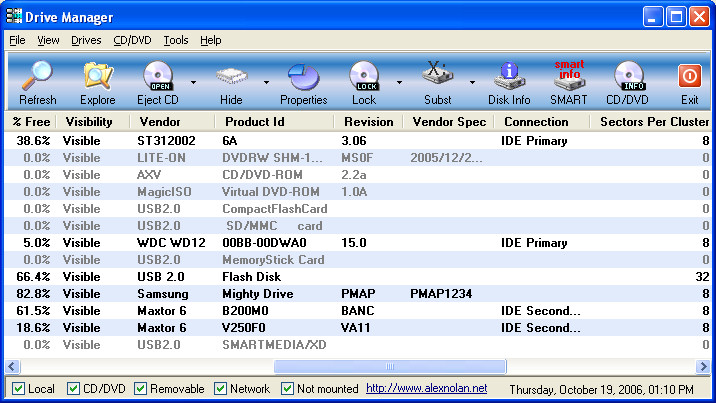Select the ST312002 drive row

coord(358,141)
